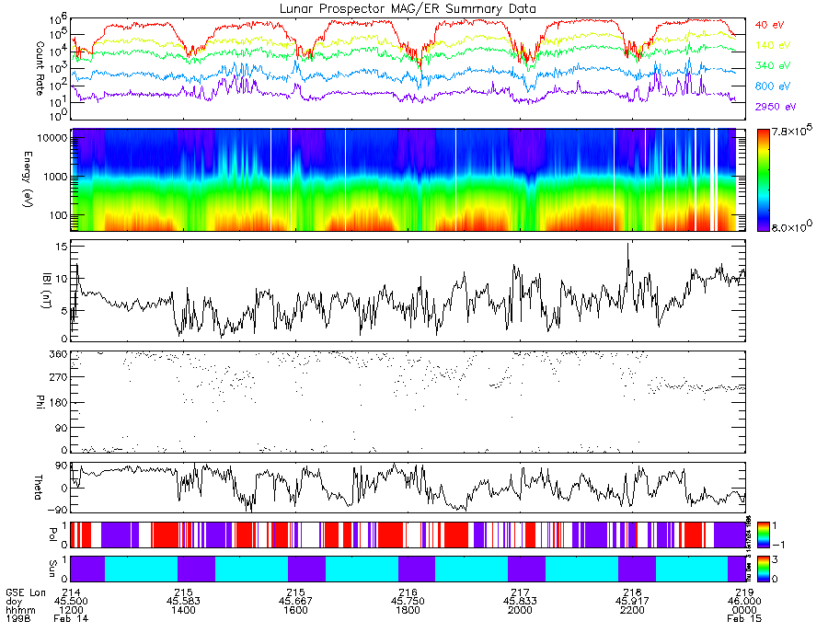828x644 pixels.
Task: Click the '6.0×10^0' color bar minimum
Action: [x=792, y=226]
